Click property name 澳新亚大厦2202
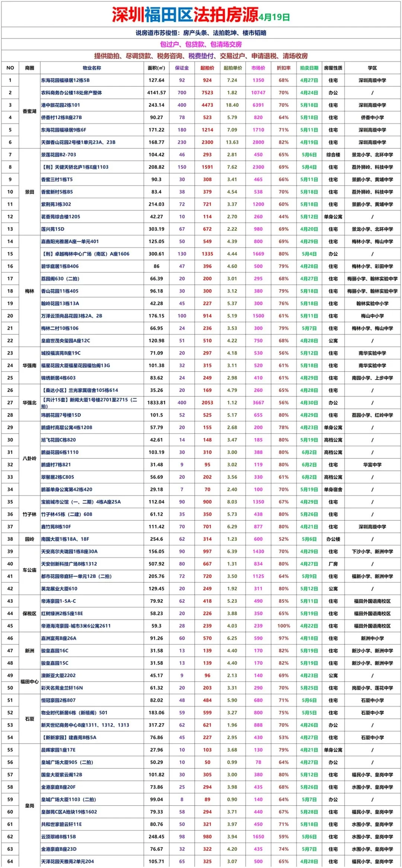Screen dimensions: 402x868 click(x=58, y=675)
